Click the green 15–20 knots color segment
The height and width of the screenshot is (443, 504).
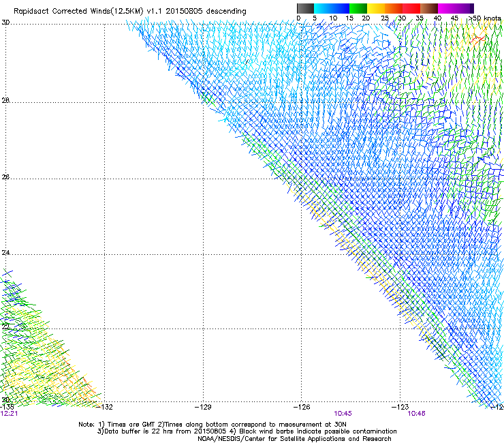(x=358, y=8)
